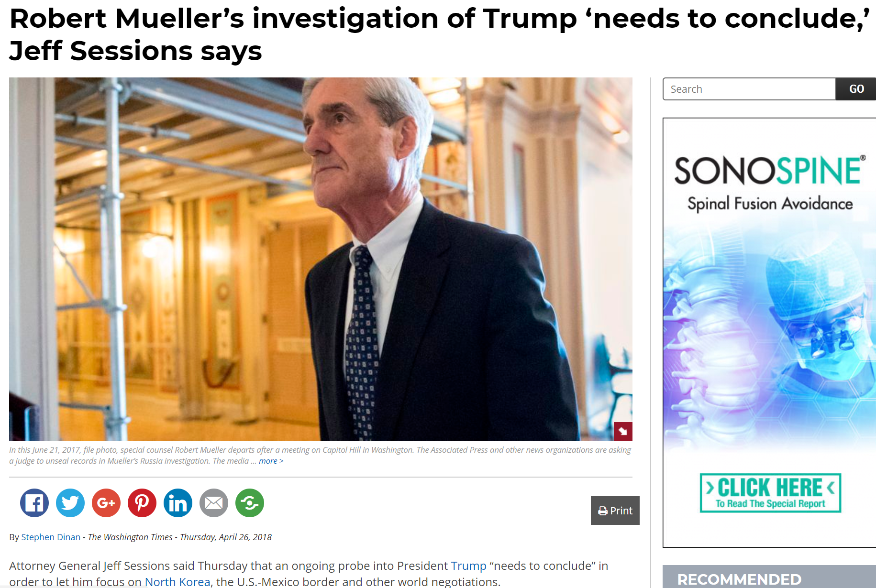Open Click Here special report banner
Viewport: 876px width, 588px height.
(x=770, y=493)
